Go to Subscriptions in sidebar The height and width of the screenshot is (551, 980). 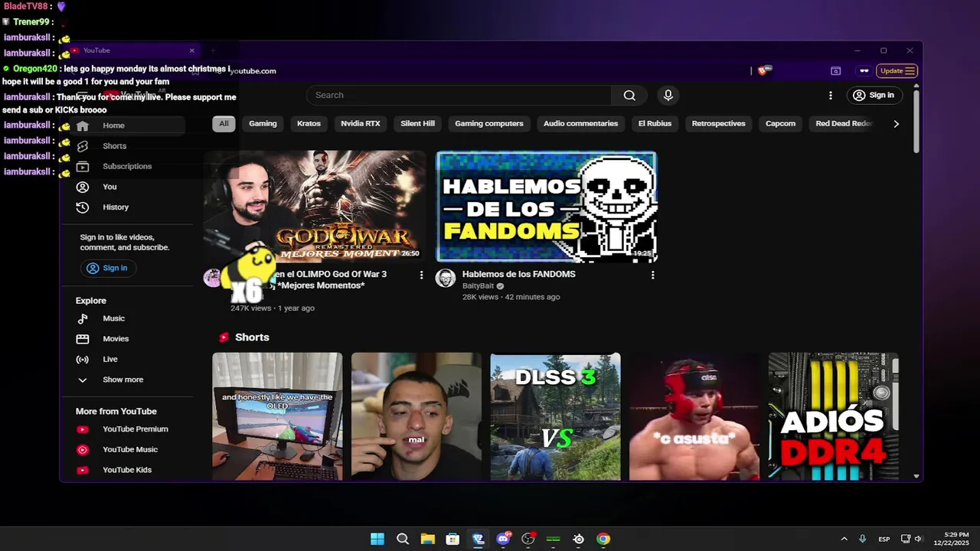[129, 166]
